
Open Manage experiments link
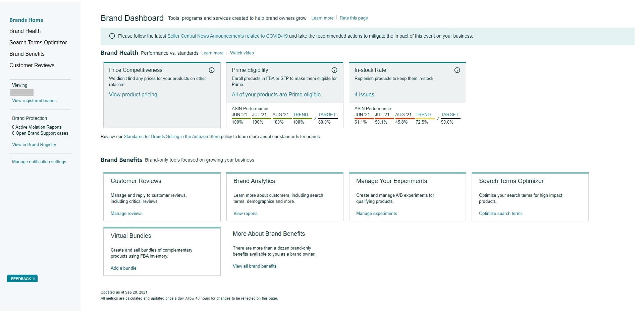click(x=376, y=213)
